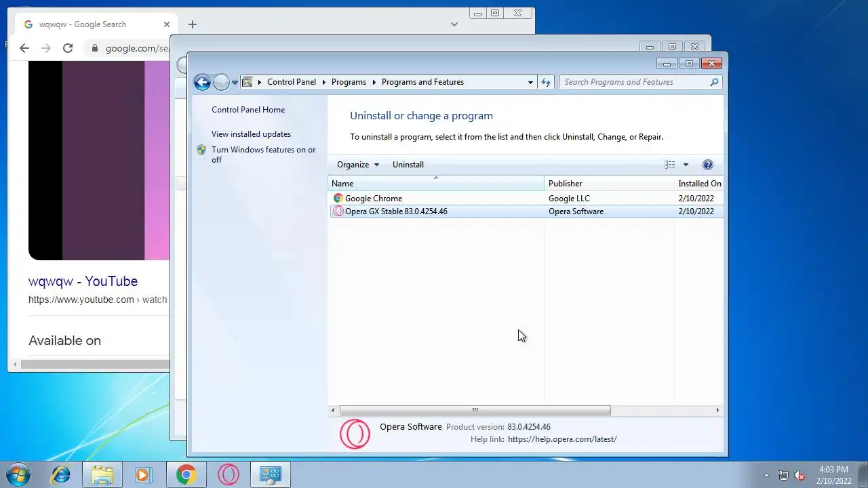Click the large Opera icon in details pane
Screen dimensions: 868x488
pos(355,434)
